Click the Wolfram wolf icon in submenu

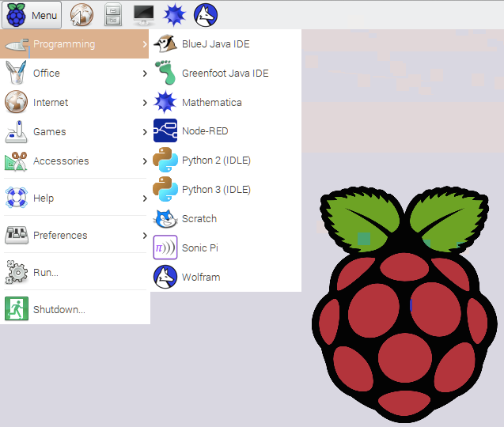[165, 277]
